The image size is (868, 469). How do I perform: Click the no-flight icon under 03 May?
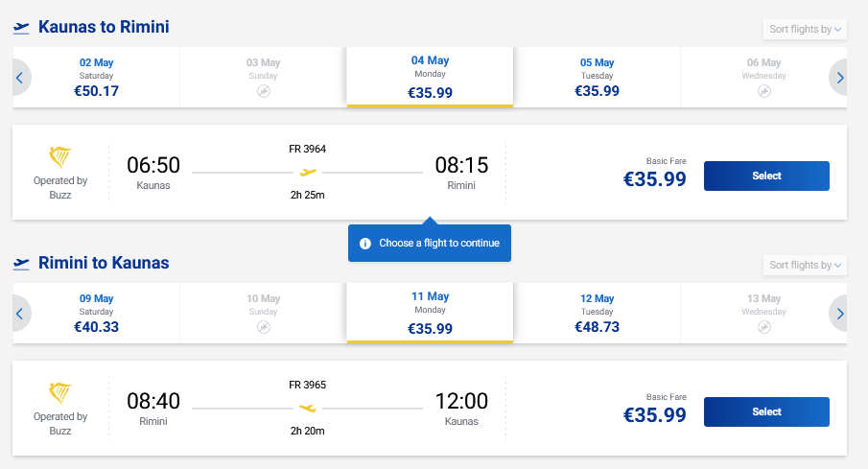pos(264,91)
